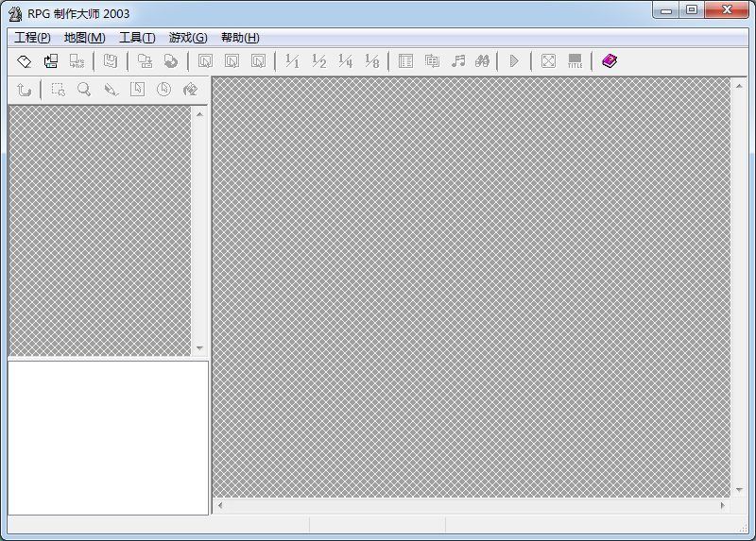Create a new project via toolbar icon
This screenshot has height=541, width=756.
pyautogui.click(x=25, y=61)
